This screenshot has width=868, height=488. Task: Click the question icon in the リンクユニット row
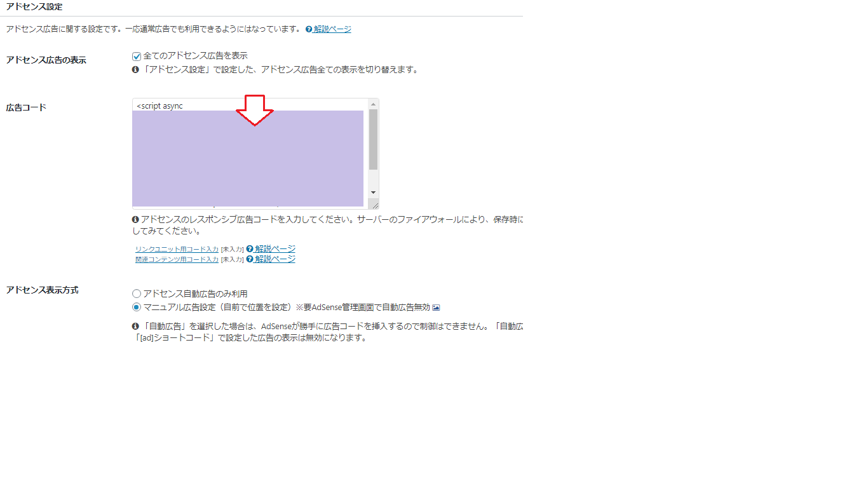(x=250, y=249)
